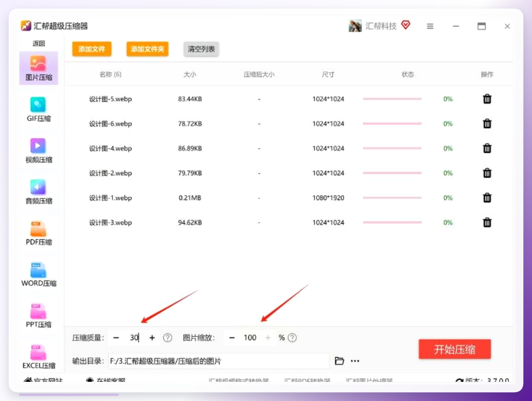Click progress bar of 设计图-5.webp

392,99
